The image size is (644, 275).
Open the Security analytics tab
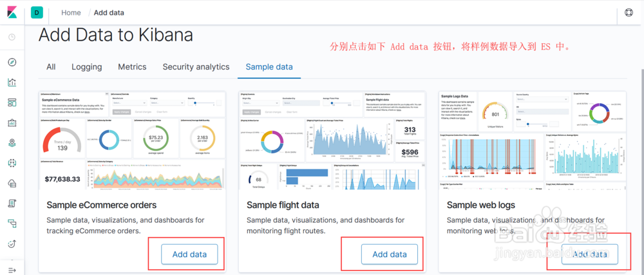tap(196, 67)
